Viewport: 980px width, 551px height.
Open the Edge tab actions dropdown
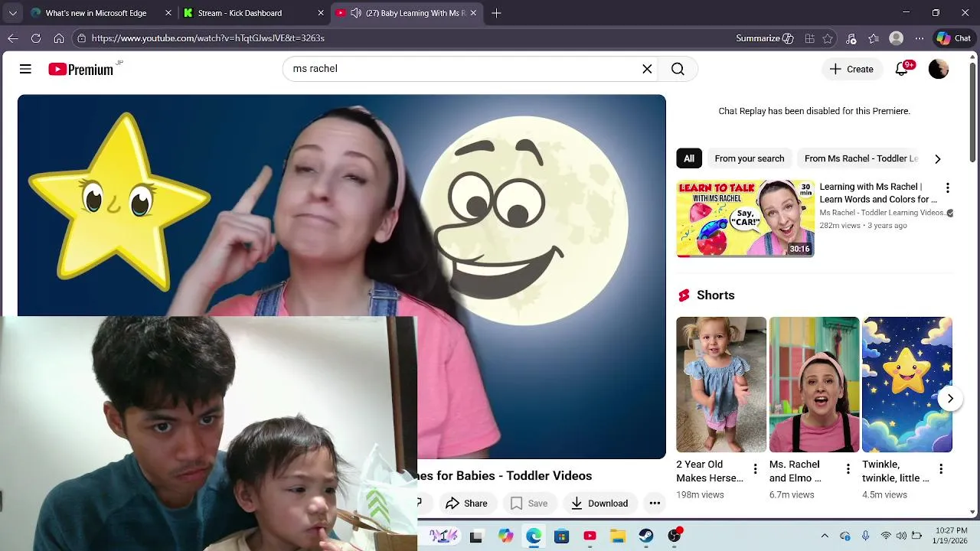click(x=13, y=13)
